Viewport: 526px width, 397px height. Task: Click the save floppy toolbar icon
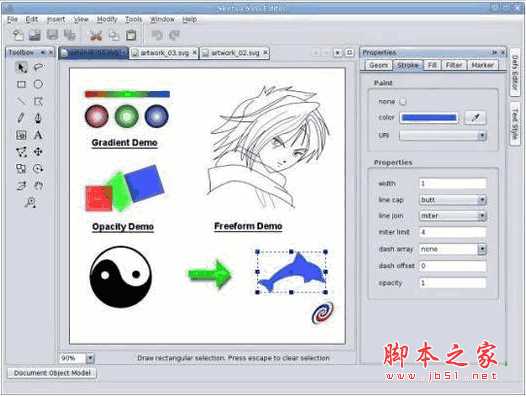(x=52, y=35)
